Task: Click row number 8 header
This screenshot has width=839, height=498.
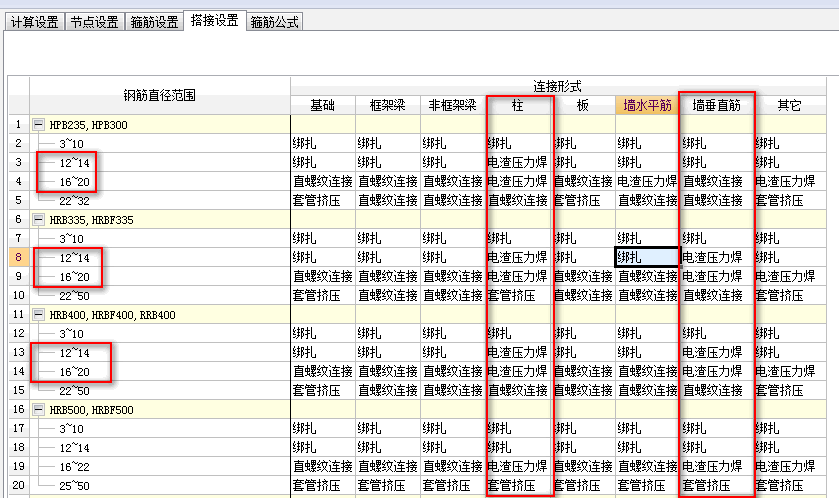Action: [x=19, y=257]
